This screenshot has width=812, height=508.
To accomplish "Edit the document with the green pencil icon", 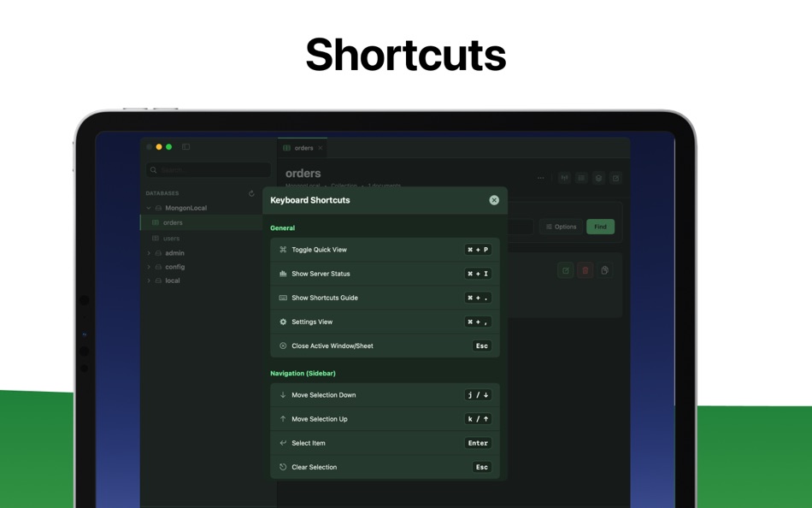I will 565,269.
